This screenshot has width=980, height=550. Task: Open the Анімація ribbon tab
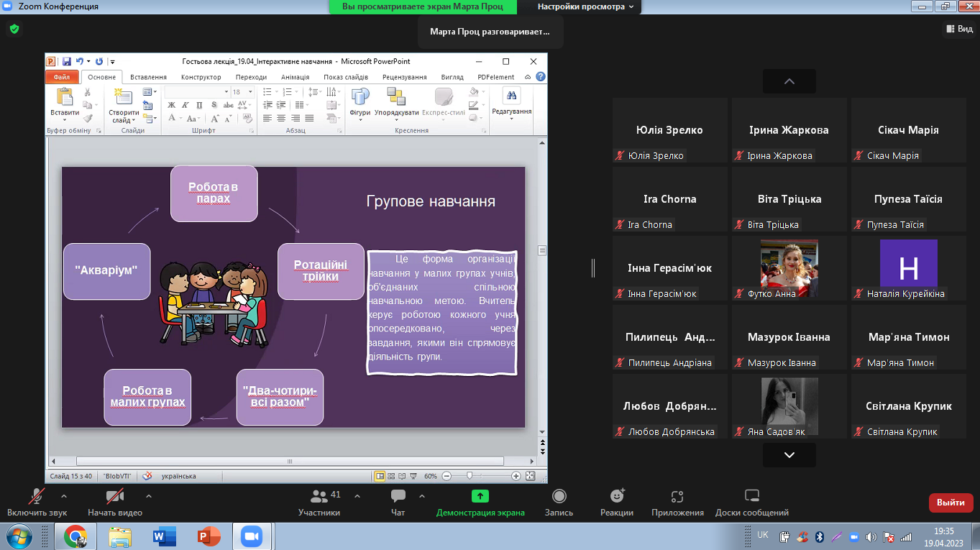295,77
